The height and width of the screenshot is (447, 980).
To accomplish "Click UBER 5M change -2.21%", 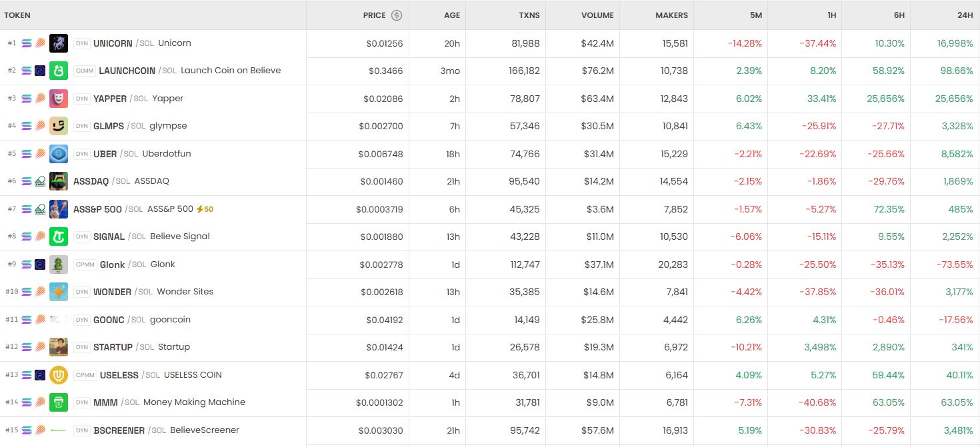I will coord(747,154).
